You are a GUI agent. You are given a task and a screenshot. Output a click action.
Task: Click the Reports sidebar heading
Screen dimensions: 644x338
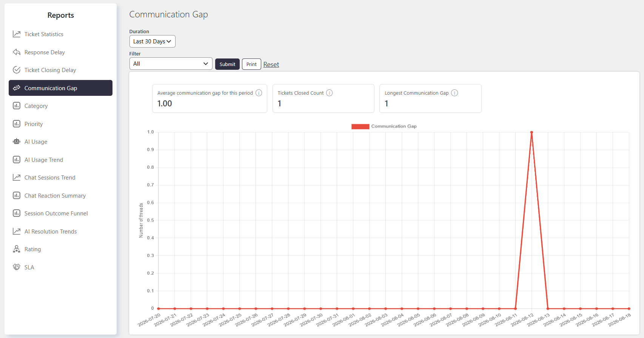(61, 15)
